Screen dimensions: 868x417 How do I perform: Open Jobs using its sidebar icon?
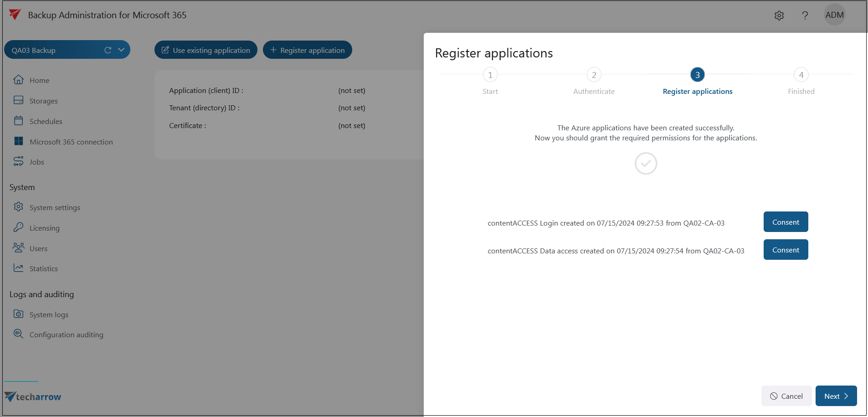(x=18, y=161)
